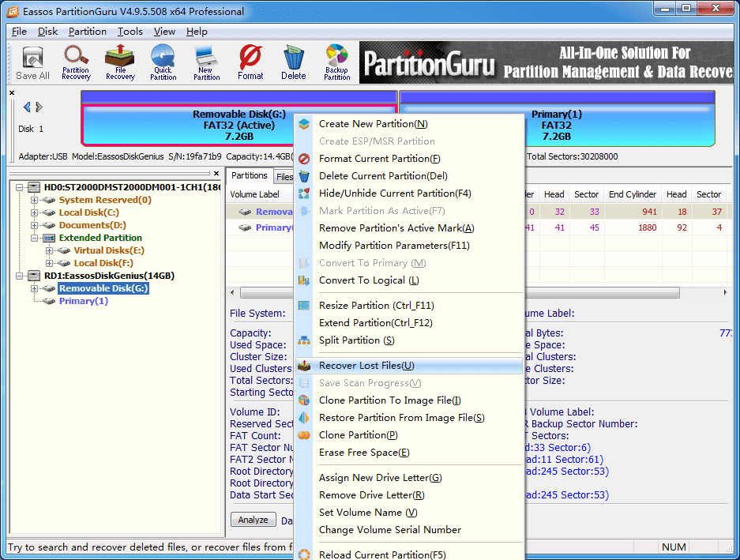Switch to the Partitions tab
Screen dimensions: 740x560
pyautogui.click(x=250, y=175)
